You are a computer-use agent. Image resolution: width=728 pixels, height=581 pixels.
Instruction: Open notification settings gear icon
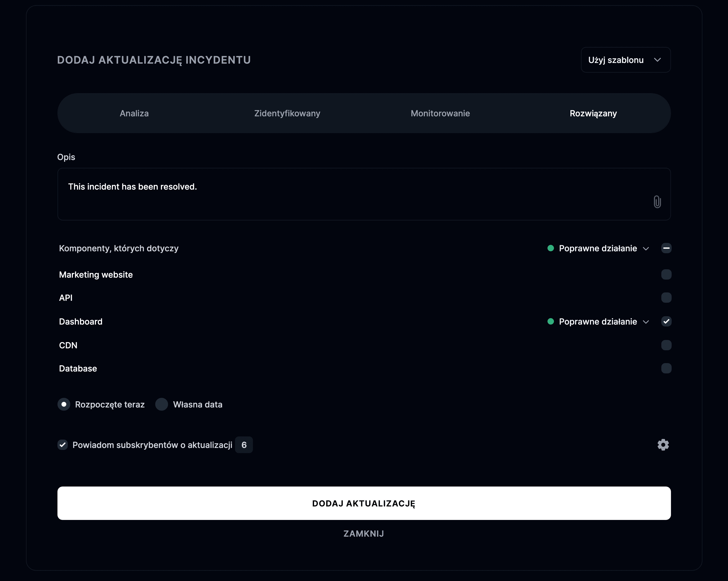pos(663,445)
